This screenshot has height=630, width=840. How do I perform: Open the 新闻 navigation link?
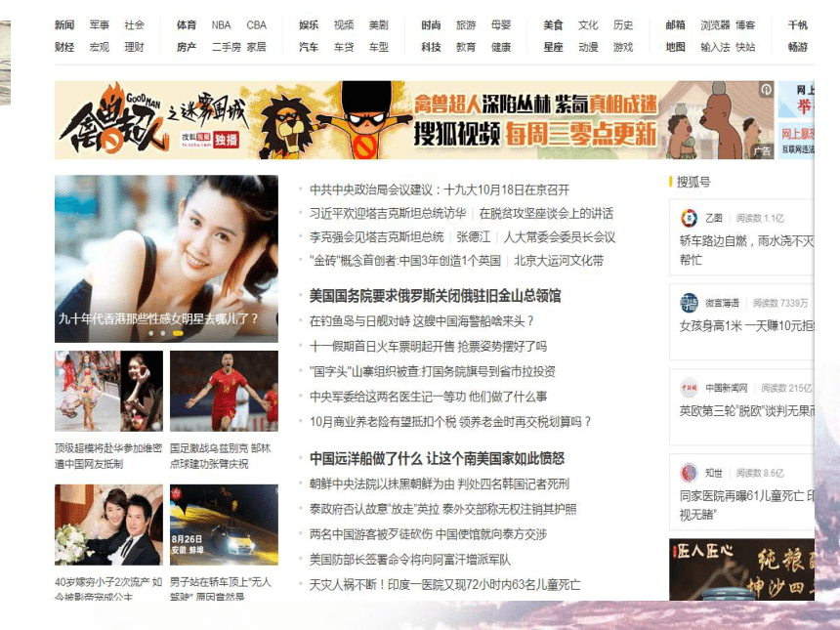[x=64, y=25]
